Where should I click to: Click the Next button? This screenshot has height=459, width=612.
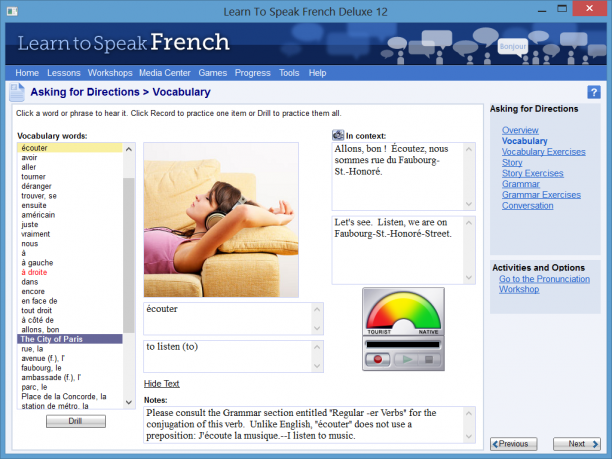point(577,444)
